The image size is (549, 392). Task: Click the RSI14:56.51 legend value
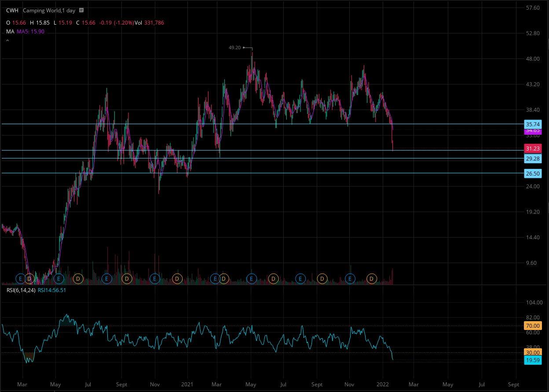(52, 290)
